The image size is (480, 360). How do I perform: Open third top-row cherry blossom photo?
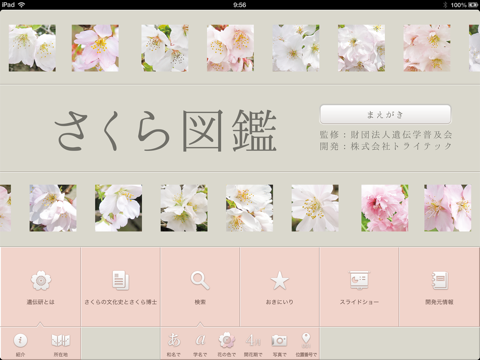(x=165, y=48)
